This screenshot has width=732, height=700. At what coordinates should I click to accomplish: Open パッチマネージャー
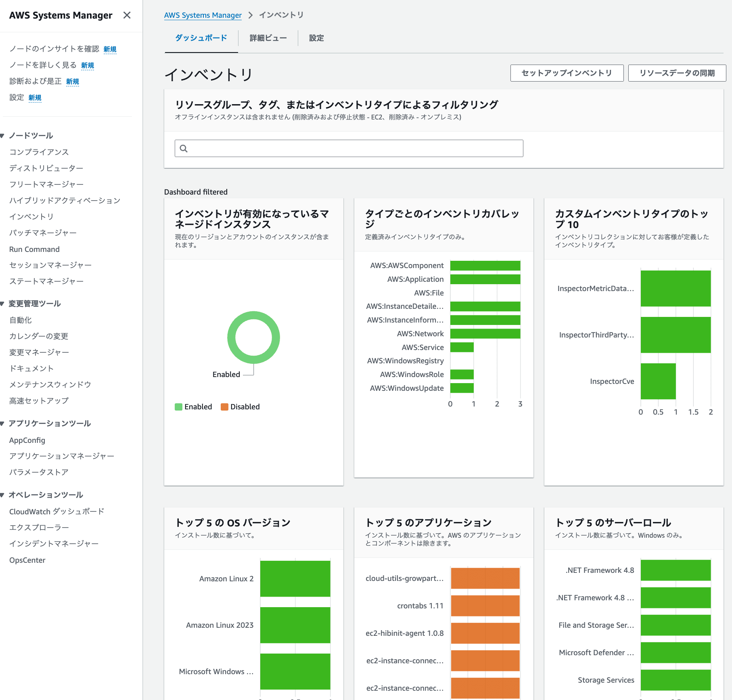point(43,233)
